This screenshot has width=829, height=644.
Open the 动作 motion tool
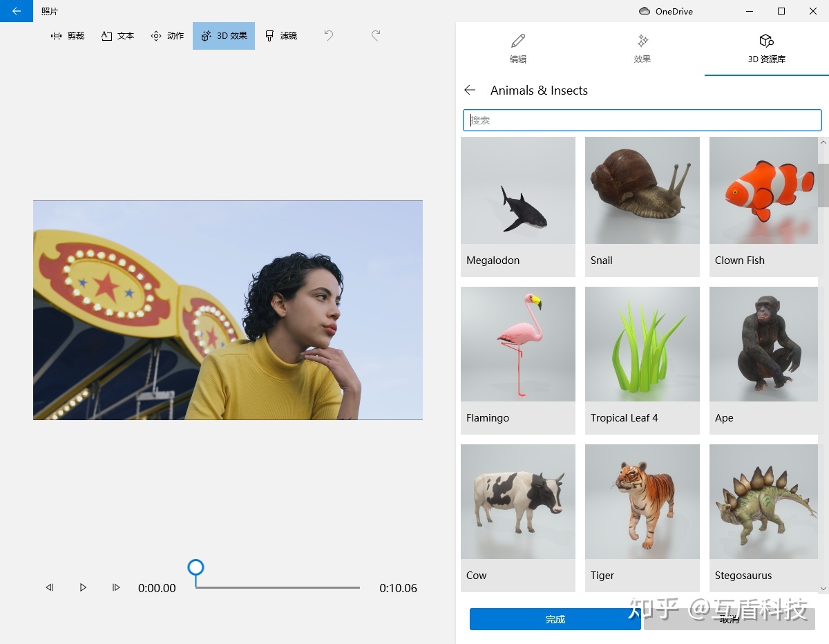pyautogui.click(x=167, y=36)
